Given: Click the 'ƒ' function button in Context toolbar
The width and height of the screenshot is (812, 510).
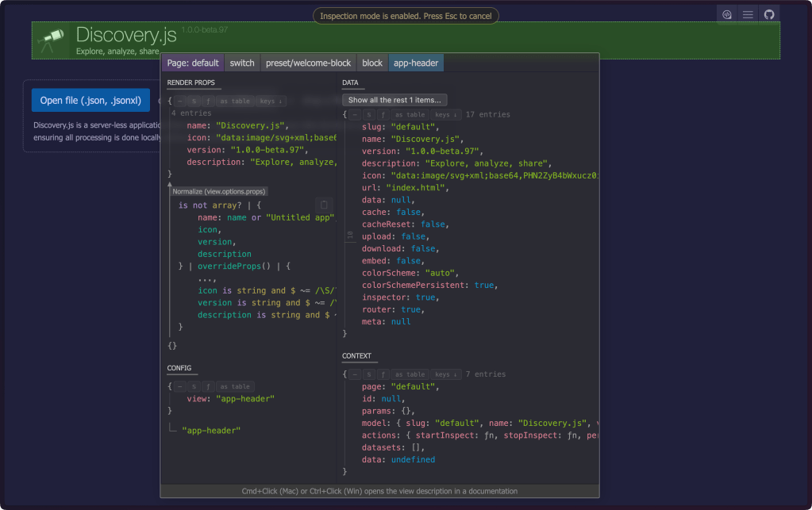Looking at the screenshot, I should tap(383, 374).
